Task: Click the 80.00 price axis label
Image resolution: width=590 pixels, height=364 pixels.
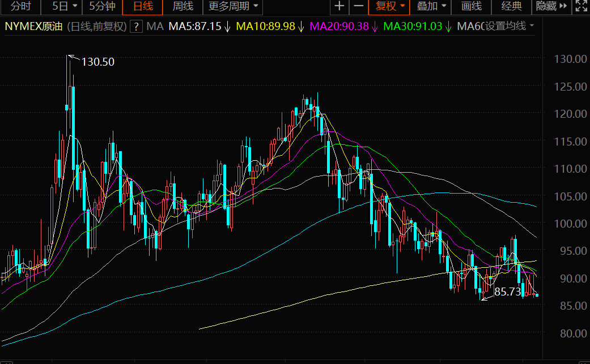Action: pos(573,333)
